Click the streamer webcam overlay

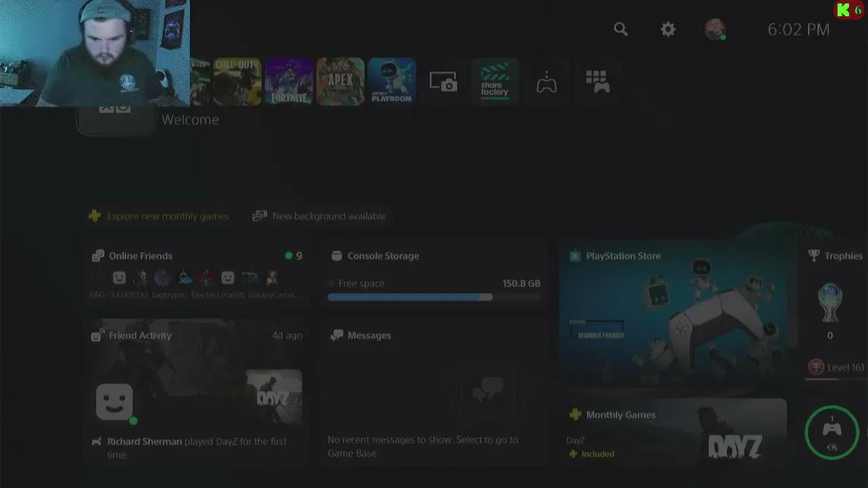tap(95, 53)
